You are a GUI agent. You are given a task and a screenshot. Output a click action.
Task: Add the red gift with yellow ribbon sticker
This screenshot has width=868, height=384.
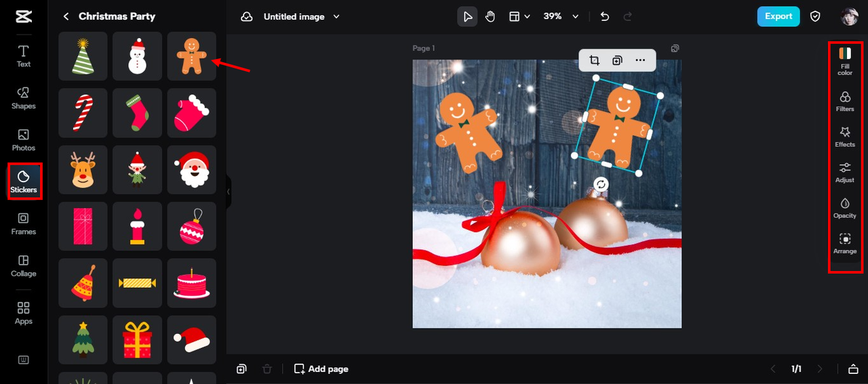point(138,340)
